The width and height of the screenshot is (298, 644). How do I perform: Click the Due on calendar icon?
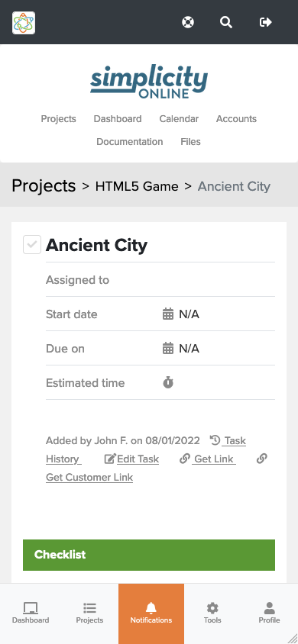pos(167,349)
